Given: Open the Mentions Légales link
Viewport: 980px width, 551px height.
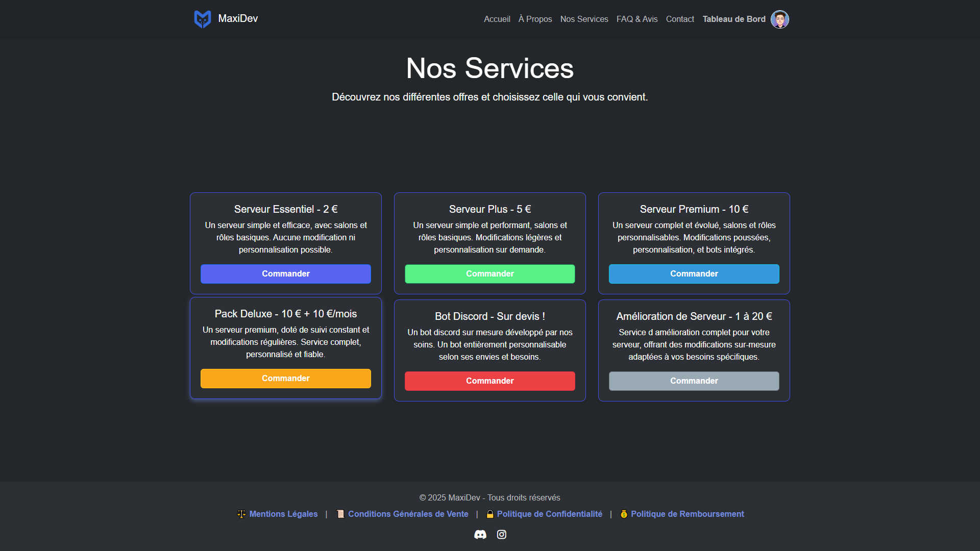Looking at the screenshot, I should pos(284,514).
